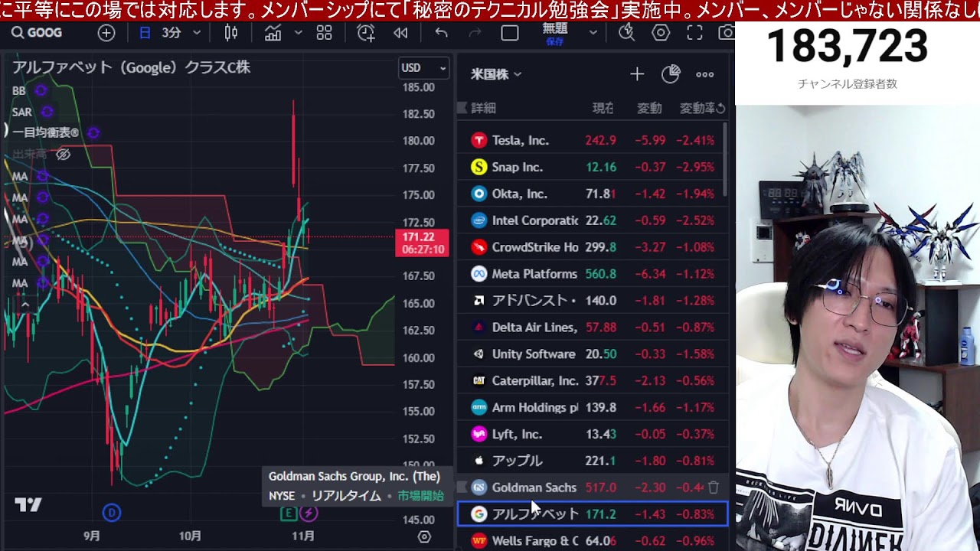This screenshot has height=551, width=980.
Task: Open the indicators menu icon
Action: [273, 33]
